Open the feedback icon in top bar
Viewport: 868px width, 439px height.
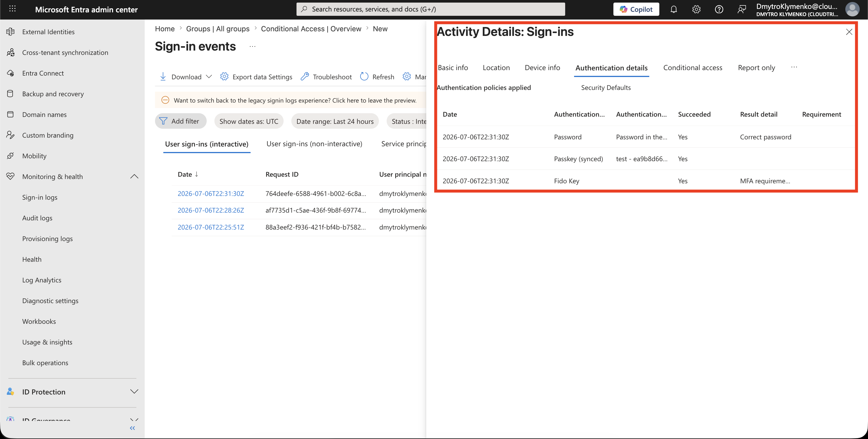741,9
